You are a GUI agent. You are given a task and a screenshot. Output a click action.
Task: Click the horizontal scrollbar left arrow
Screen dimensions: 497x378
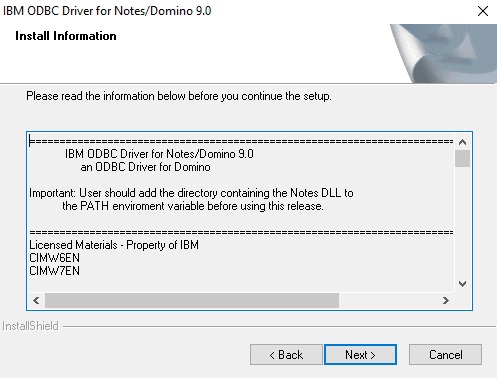coord(36,301)
